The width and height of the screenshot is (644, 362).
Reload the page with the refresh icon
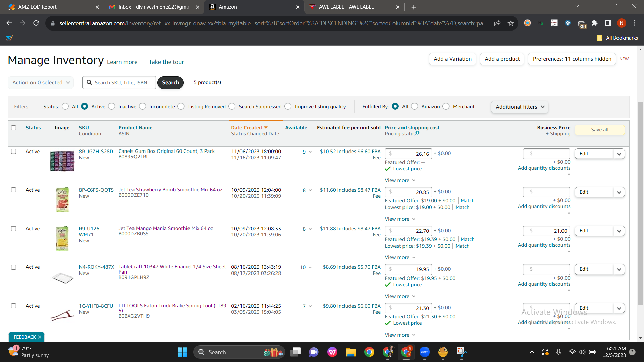pos(36,23)
